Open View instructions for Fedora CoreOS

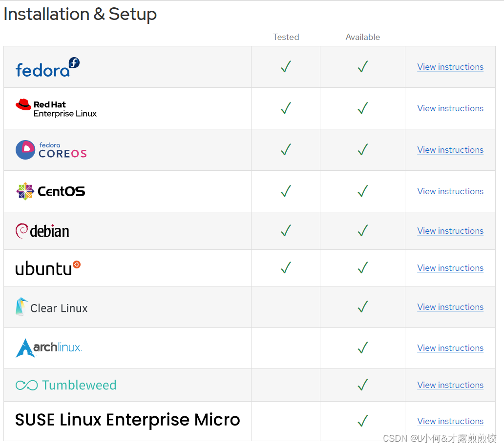tap(450, 150)
